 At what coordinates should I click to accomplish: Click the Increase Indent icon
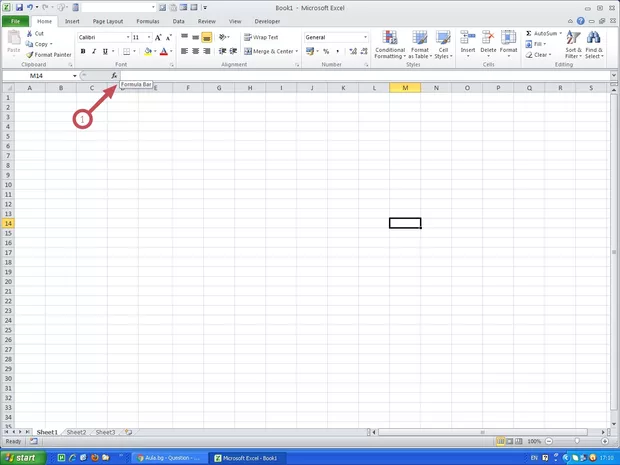point(234,51)
